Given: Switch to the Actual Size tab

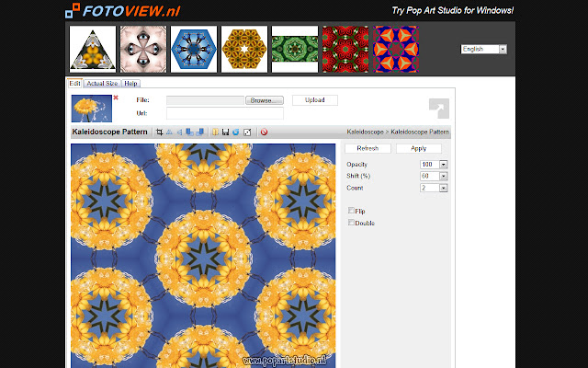Looking at the screenshot, I should click(102, 84).
